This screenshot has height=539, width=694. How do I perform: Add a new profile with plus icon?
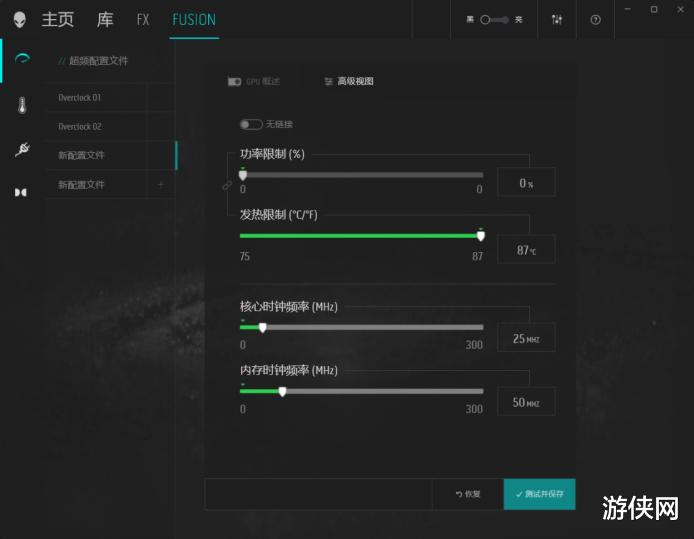click(161, 185)
